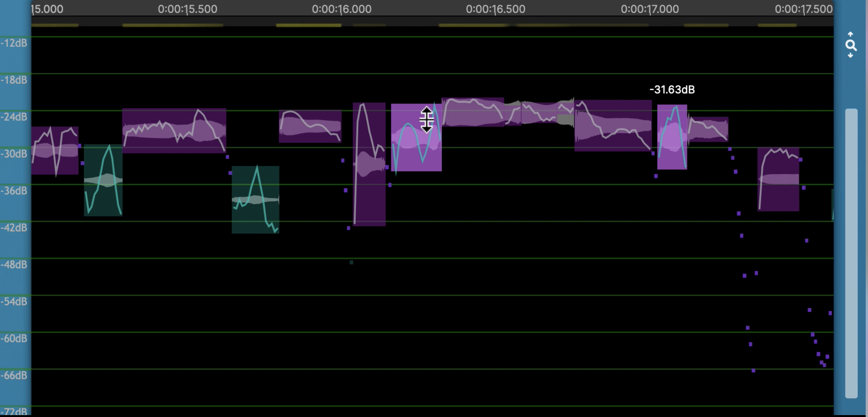Viewport: 868px width, 417px height.
Task: Select the first teal segment near 15.250
Action: pos(103,180)
